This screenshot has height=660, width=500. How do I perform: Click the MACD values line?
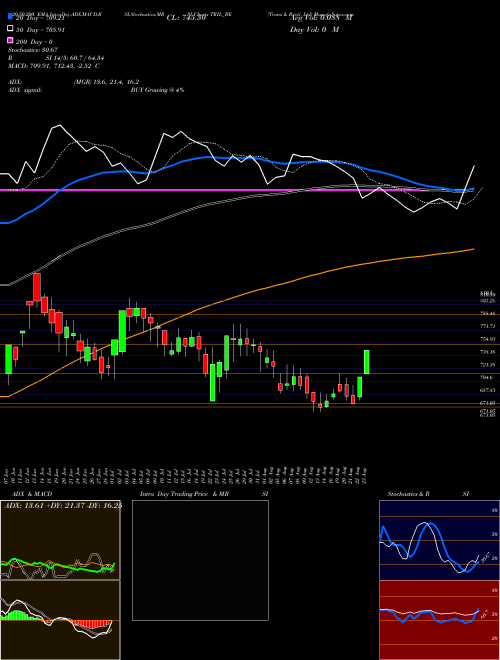[54, 66]
